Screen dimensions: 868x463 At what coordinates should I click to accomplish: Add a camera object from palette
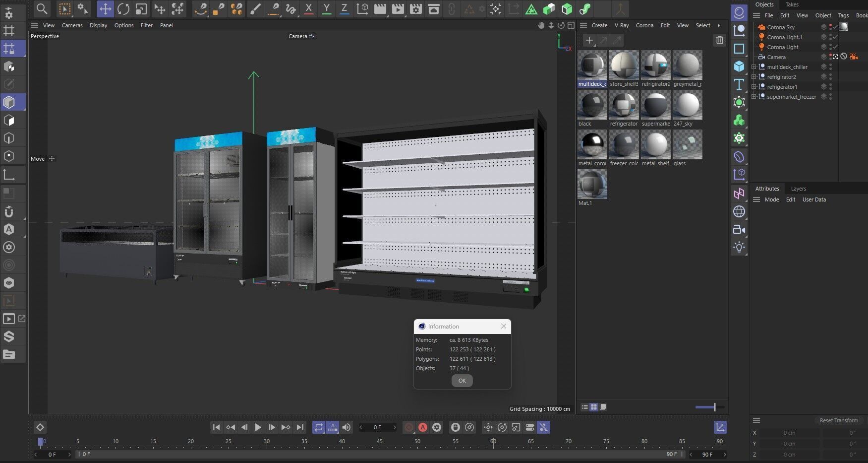[x=739, y=229]
